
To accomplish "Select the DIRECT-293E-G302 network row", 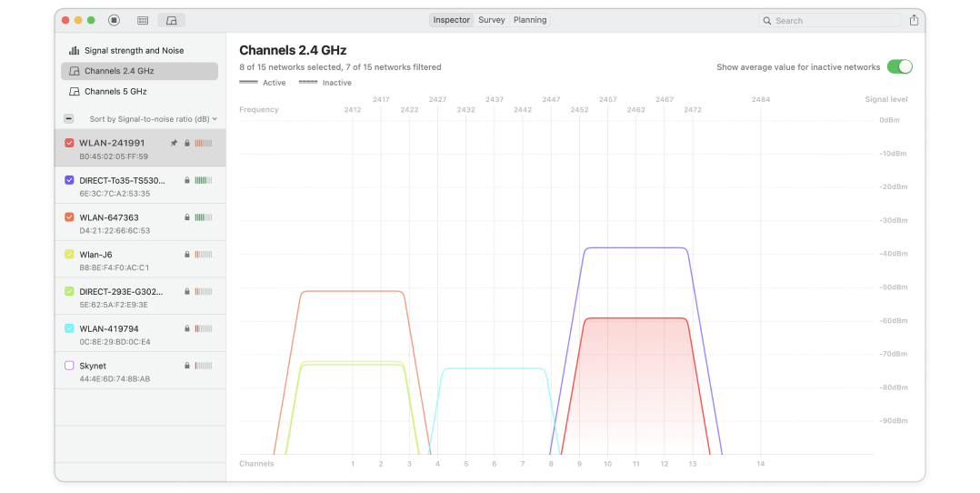I will 127,297.
